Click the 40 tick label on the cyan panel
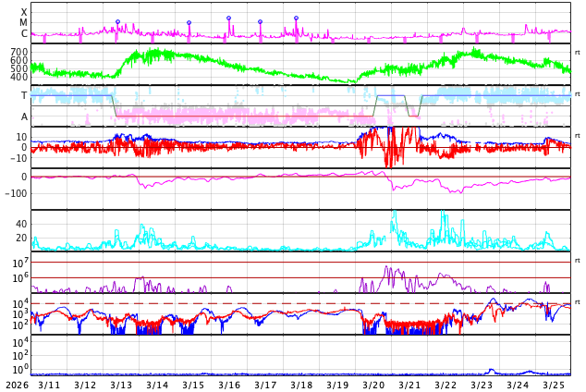586x392 pixels. (20, 224)
